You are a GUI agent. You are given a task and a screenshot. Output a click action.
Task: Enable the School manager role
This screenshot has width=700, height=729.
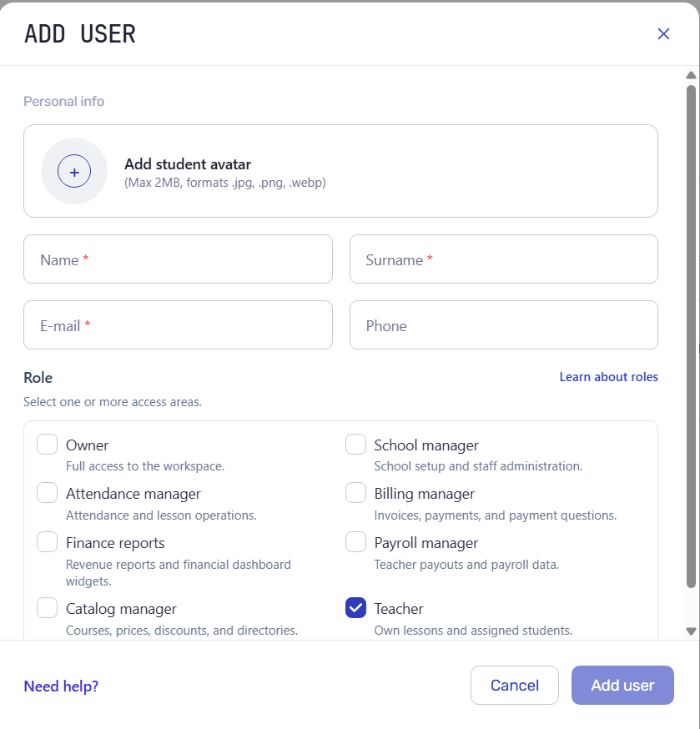355,444
